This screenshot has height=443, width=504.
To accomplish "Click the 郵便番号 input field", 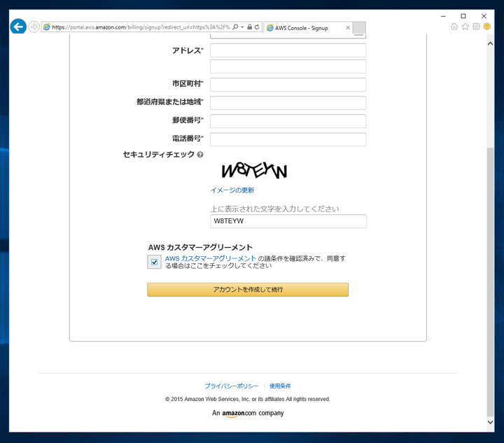I will 288,121.
